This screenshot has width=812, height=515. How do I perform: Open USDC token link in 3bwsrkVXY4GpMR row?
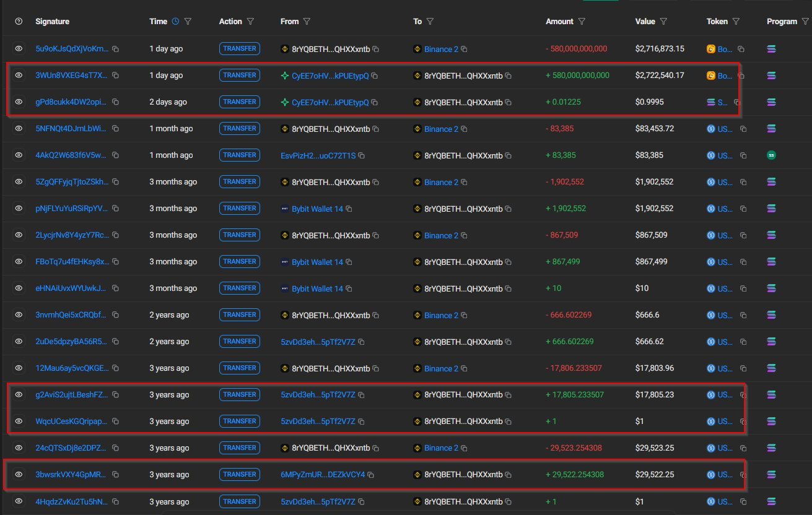[x=726, y=475]
